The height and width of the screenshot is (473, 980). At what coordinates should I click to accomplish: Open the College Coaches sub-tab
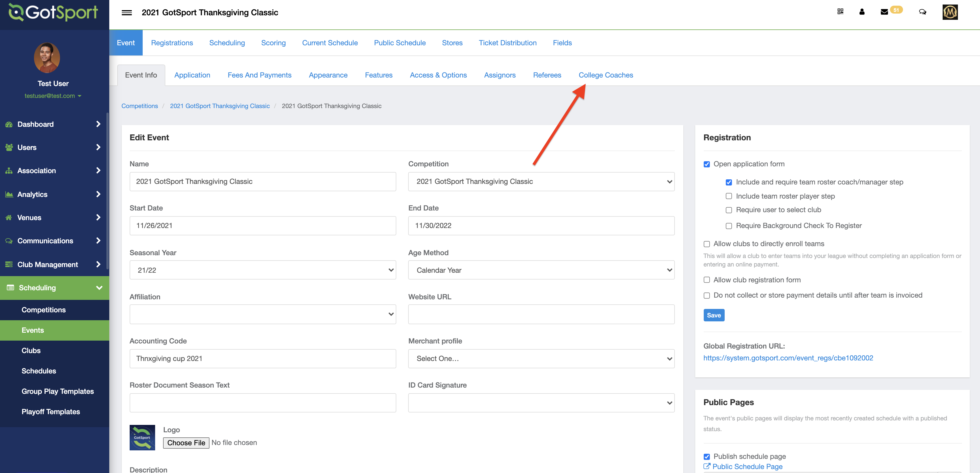pos(606,75)
